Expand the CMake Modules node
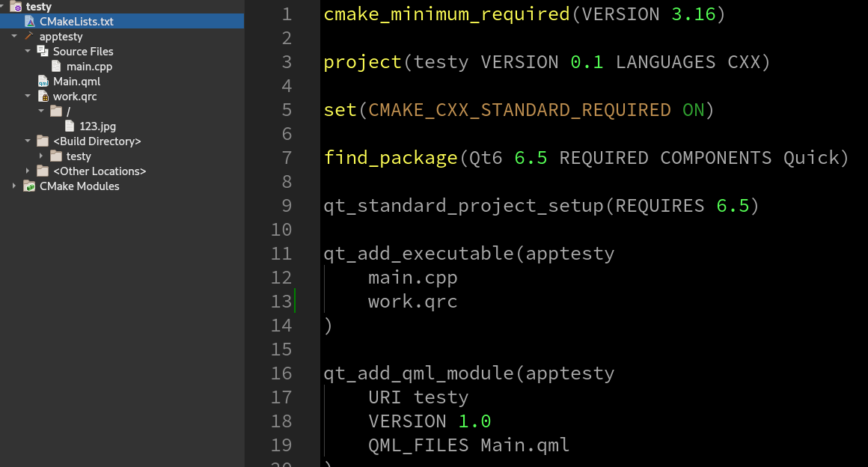This screenshot has width=868, height=467. (14, 186)
